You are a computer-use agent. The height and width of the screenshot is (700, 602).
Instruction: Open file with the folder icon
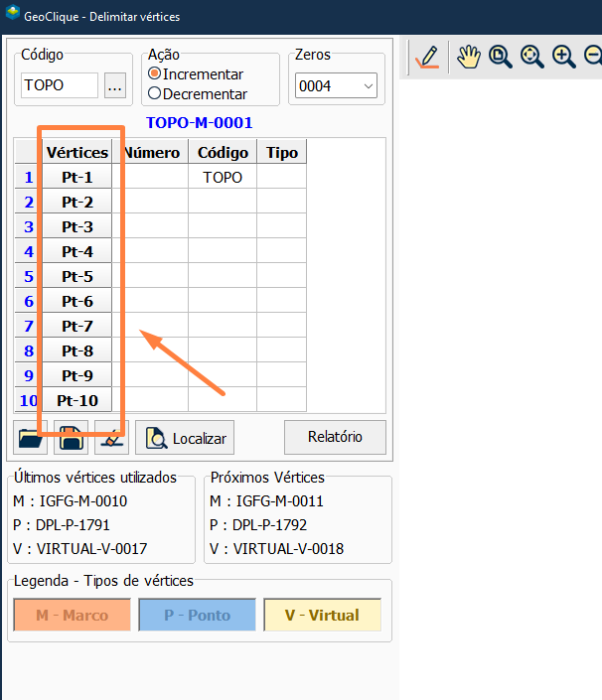(x=30, y=437)
